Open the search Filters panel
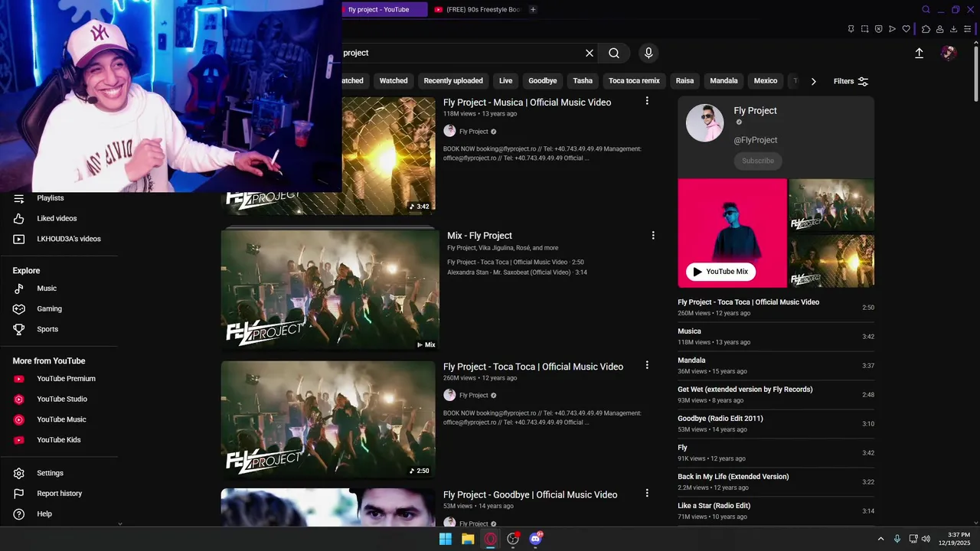The height and width of the screenshot is (551, 980). pyautogui.click(x=851, y=81)
